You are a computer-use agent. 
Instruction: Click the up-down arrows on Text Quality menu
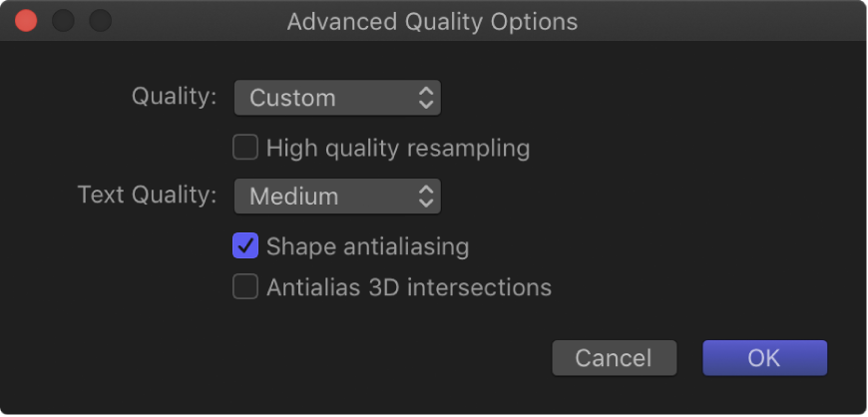(x=426, y=197)
